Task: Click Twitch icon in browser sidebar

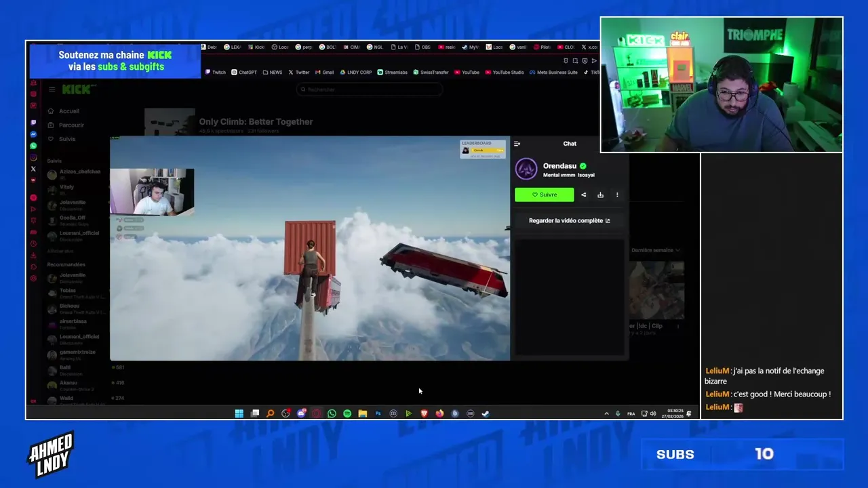Action: (33, 123)
